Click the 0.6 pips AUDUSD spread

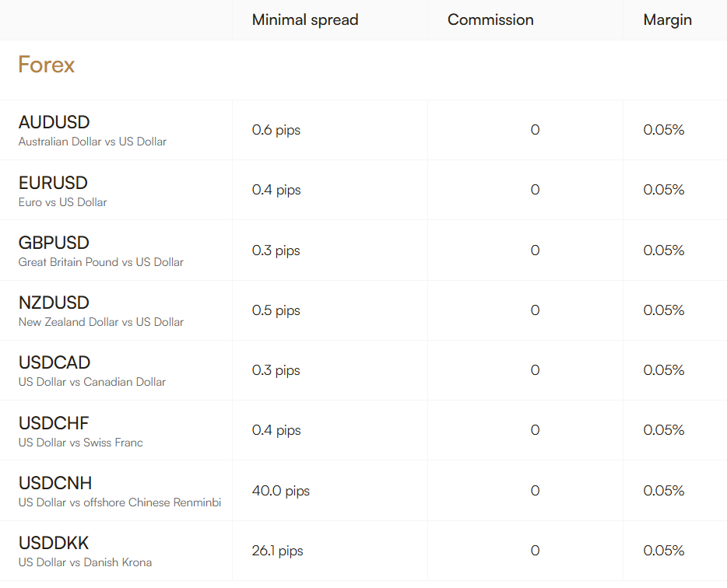(x=276, y=130)
